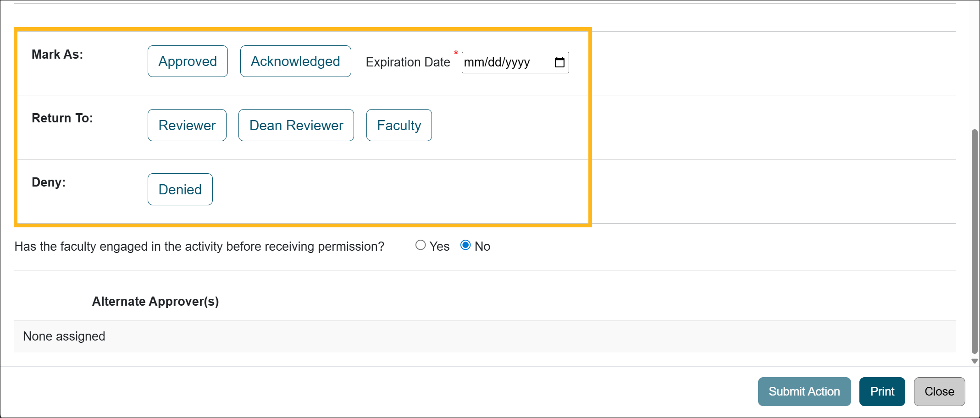Open the Expiration Date calendar picker
This screenshot has width=980, height=418.
tap(559, 62)
